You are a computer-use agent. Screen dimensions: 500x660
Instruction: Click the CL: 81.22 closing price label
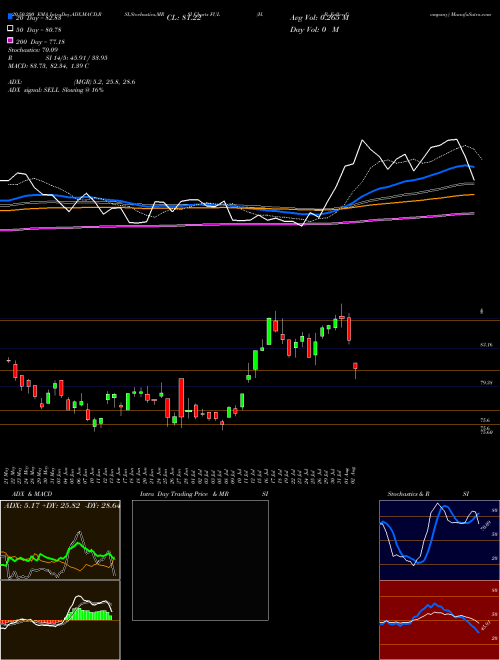point(183,18)
